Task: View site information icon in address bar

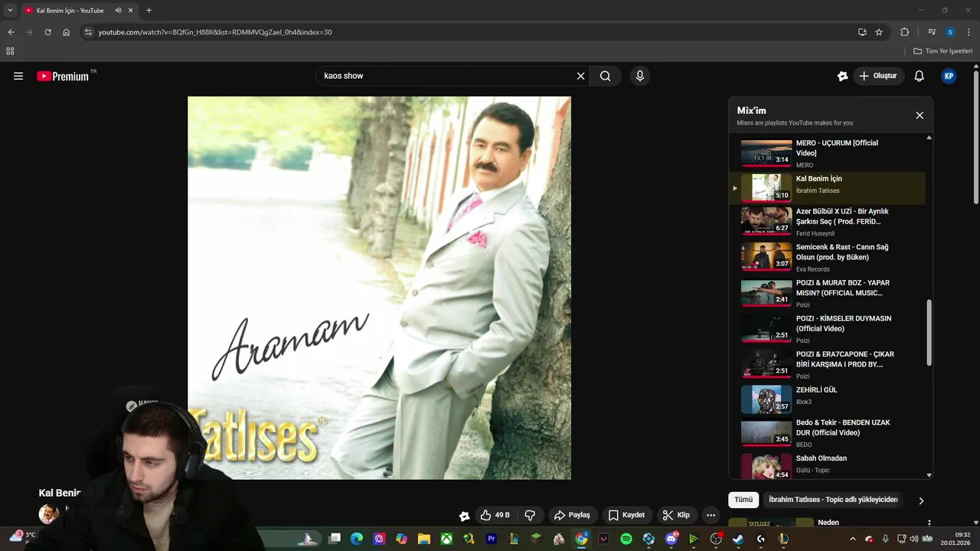Action: click(x=88, y=32)
